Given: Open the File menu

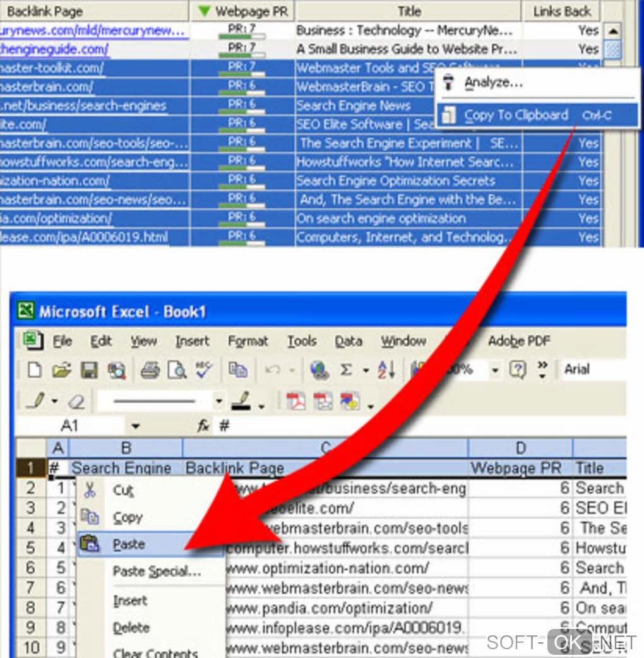Looking at the screenshot, I should click(x=62, y=341).
